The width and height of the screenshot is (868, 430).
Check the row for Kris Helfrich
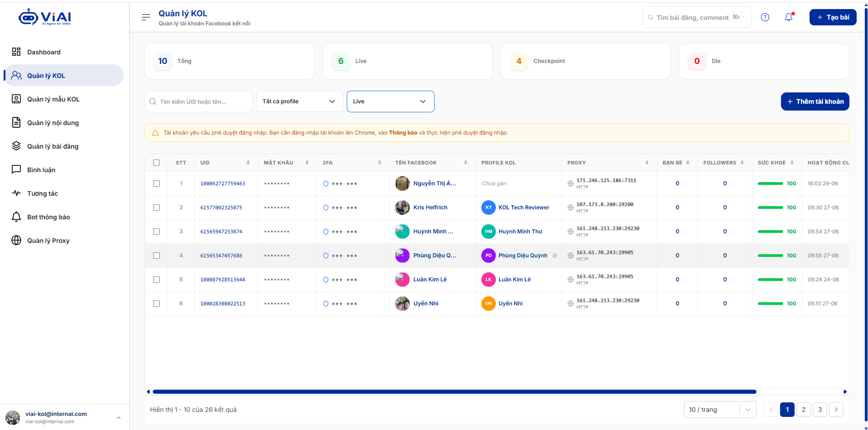click(156, 208)
